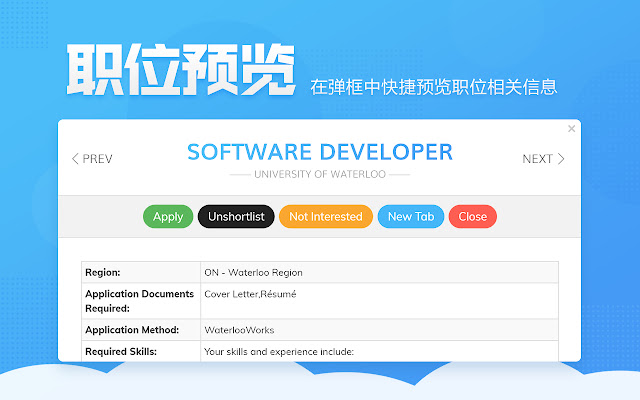Select the Application Method row label
Viewport: 640px width, 400px height.
132,330
